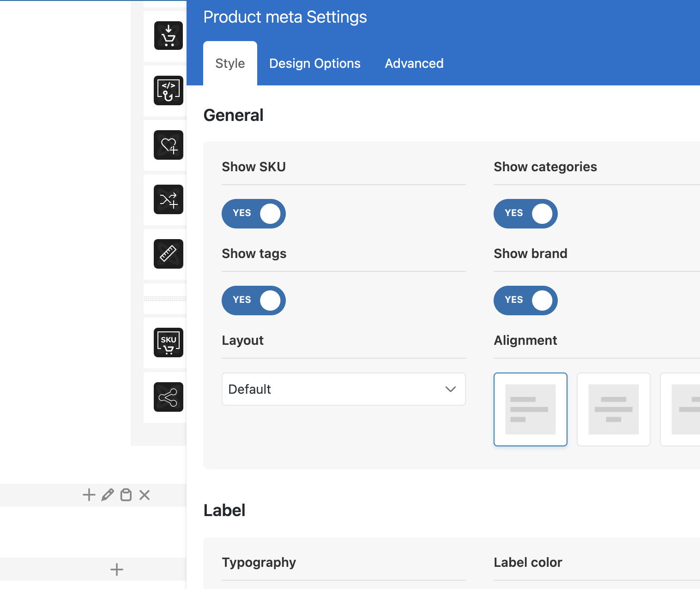Click the 'Label color' label

[x=528, y=562]
